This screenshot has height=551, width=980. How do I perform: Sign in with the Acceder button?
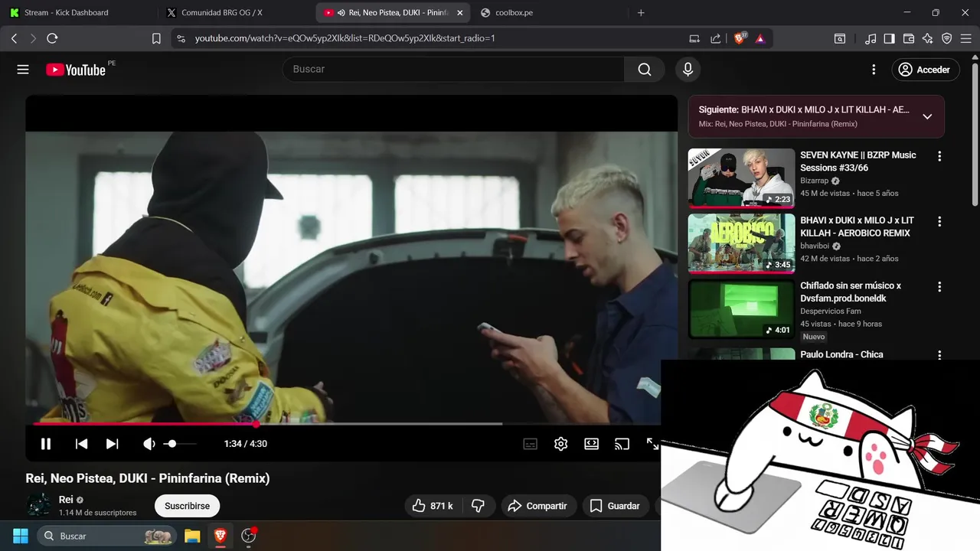click(x=925, y=70)
